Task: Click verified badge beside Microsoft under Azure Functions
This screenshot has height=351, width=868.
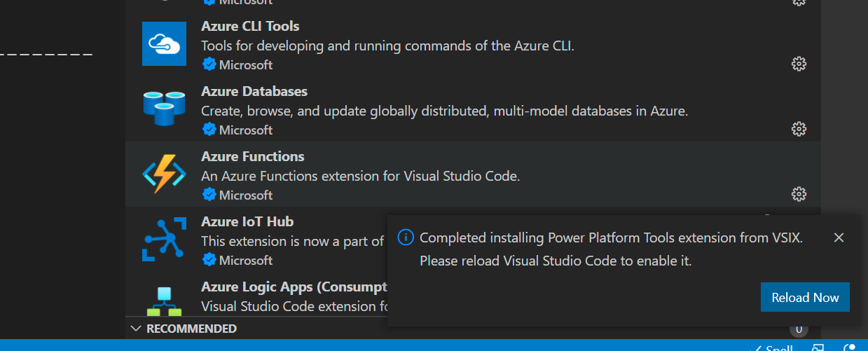Action: (209, 195)
